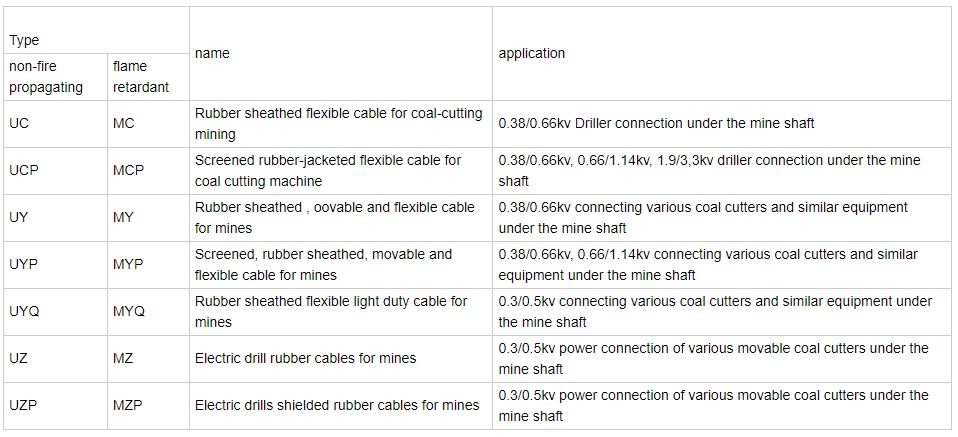Select the UZP type cell

coord(56,406)
